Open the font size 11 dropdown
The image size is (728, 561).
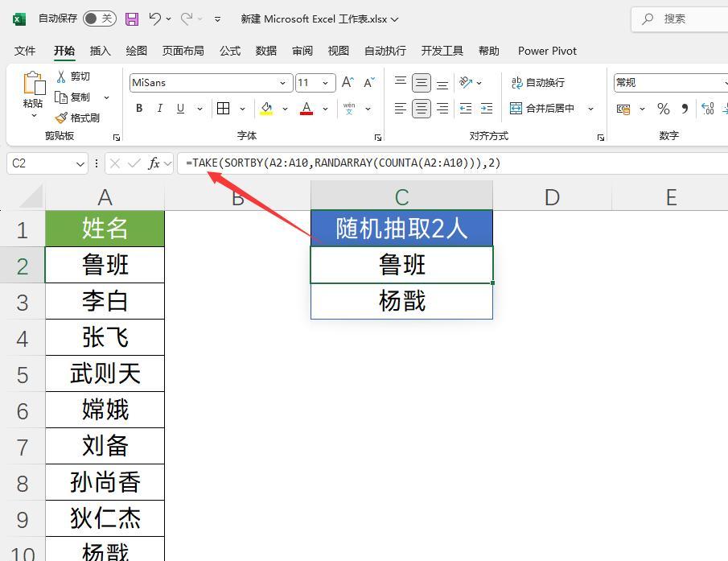coord(326,83)
